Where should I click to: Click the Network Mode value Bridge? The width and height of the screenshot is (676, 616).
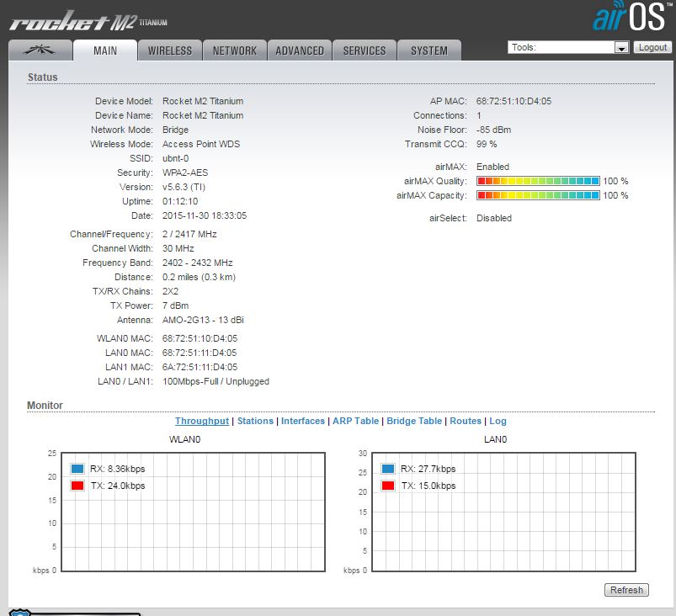[175, 130]
